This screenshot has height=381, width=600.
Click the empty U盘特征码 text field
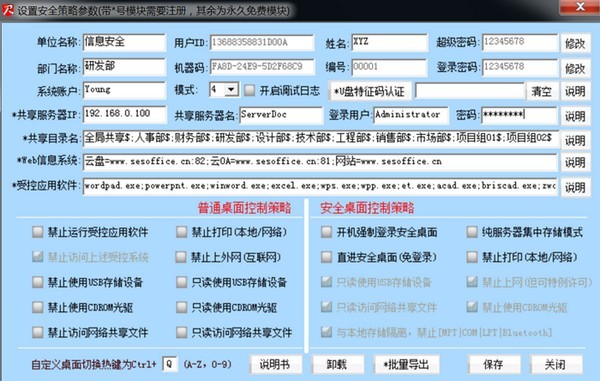(x=470, y=91)
